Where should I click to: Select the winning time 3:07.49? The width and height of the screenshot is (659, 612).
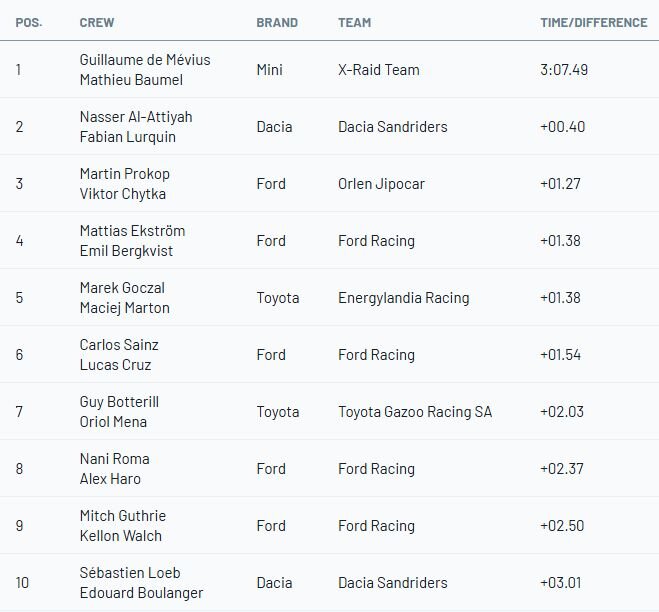[x=563, y=70]
